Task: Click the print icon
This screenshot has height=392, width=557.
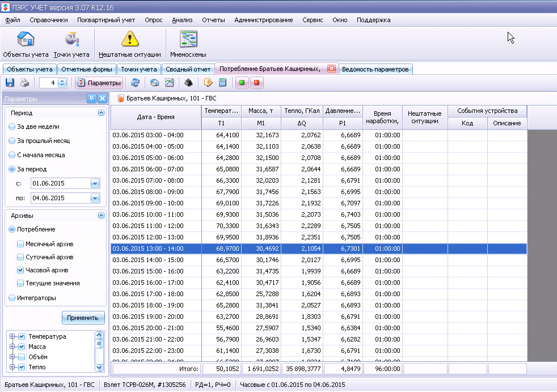Action: [x=24, y=83]
